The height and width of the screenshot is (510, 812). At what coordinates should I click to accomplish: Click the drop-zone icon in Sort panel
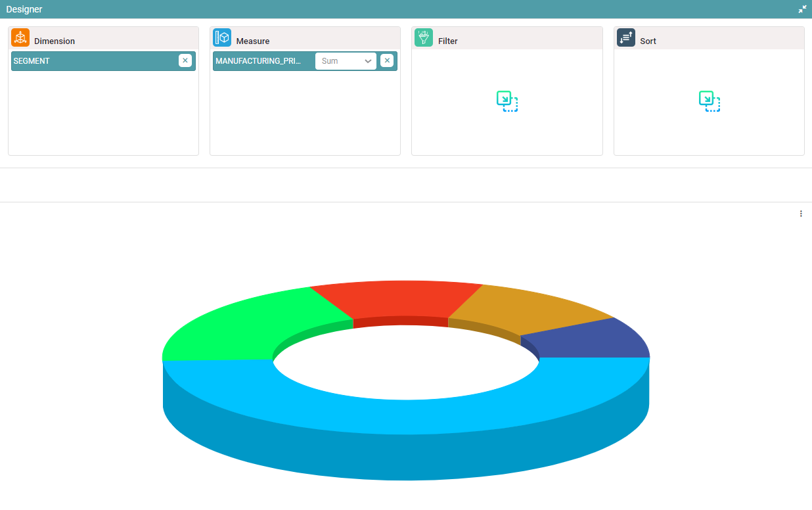coord(709,101)
